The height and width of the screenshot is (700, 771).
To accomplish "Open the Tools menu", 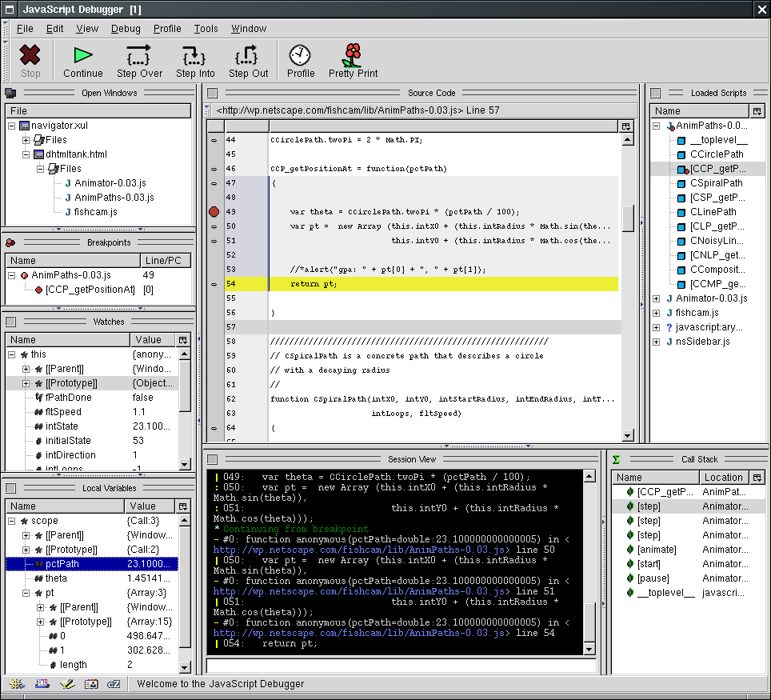I will (x=206, y=29).
